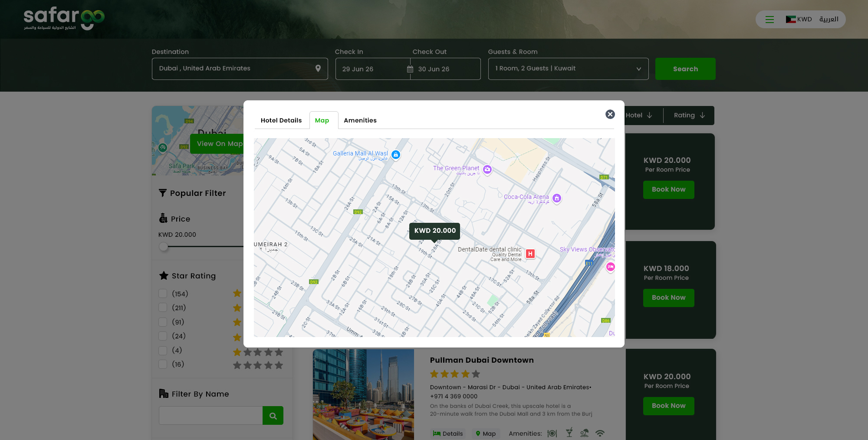Click The Green Planet map marker
This screenshot has width=868, height=440.
click(x=487, y=170)
